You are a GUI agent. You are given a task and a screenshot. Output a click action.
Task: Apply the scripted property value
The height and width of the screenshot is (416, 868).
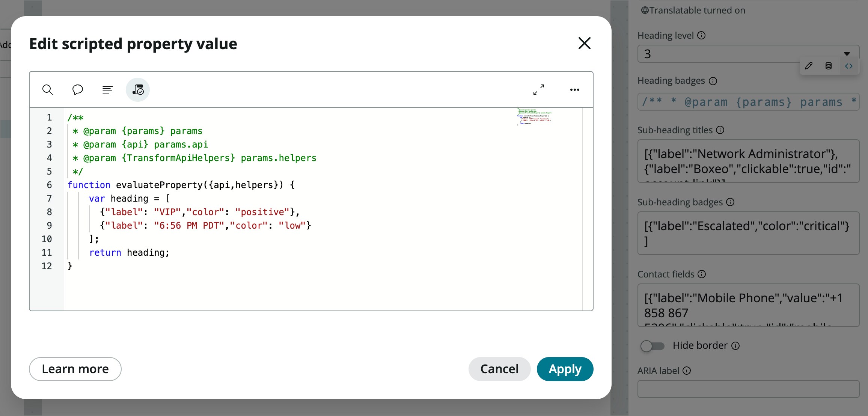click(565, 369)
